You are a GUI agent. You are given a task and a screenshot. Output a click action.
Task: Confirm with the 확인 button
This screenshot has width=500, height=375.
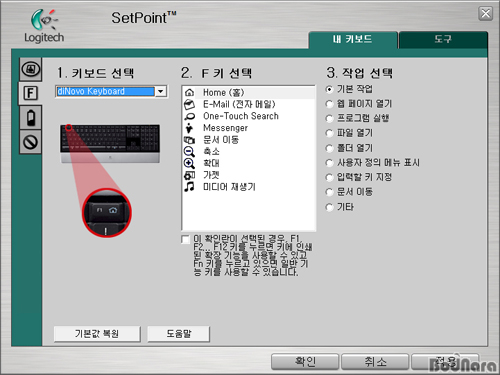click(x=305, y=362)
